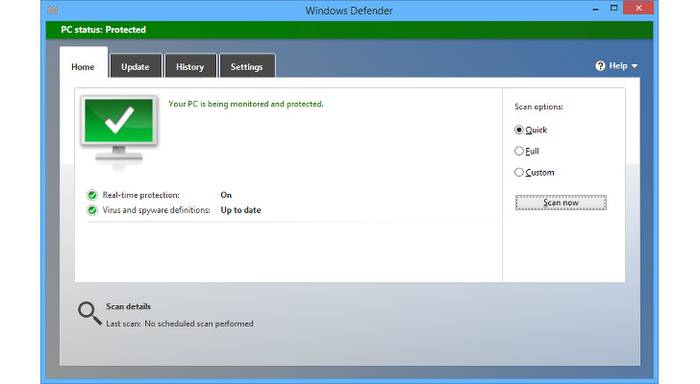Click the Windows Defender window title text
This screenshot has height=384, width=700.
(x=349, y=11)
